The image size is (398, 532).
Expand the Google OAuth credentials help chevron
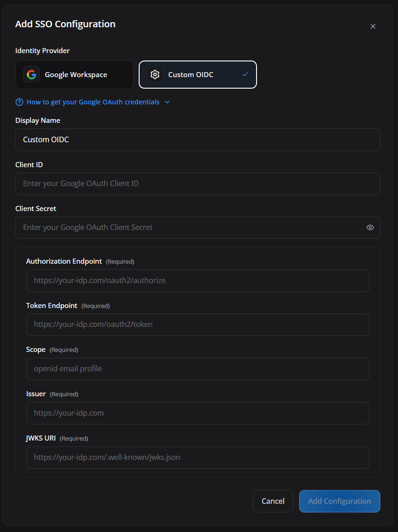(167, 102)
